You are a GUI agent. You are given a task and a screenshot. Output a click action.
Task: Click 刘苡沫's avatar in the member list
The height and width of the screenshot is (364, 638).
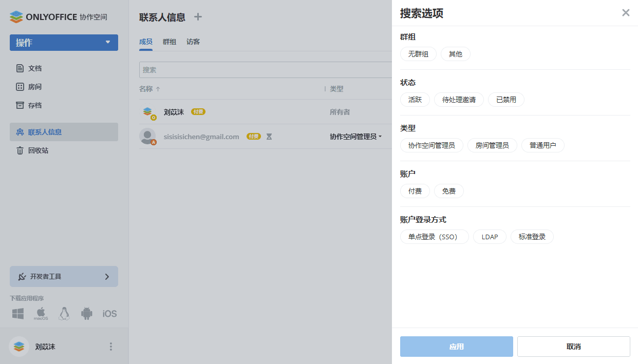click(x=148, y=112)
